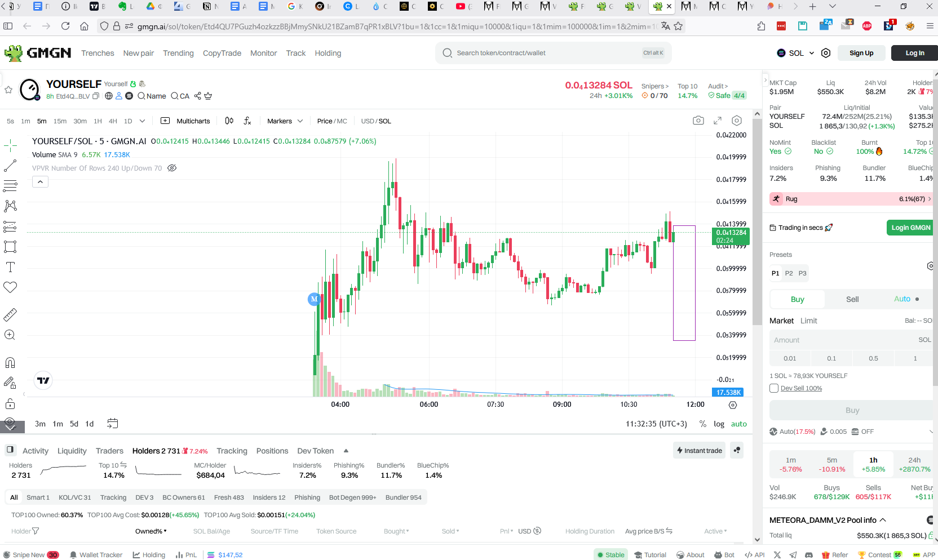Open the token website globe icon
This screenshot has width=938, height=560.
[x=109, y=96]
